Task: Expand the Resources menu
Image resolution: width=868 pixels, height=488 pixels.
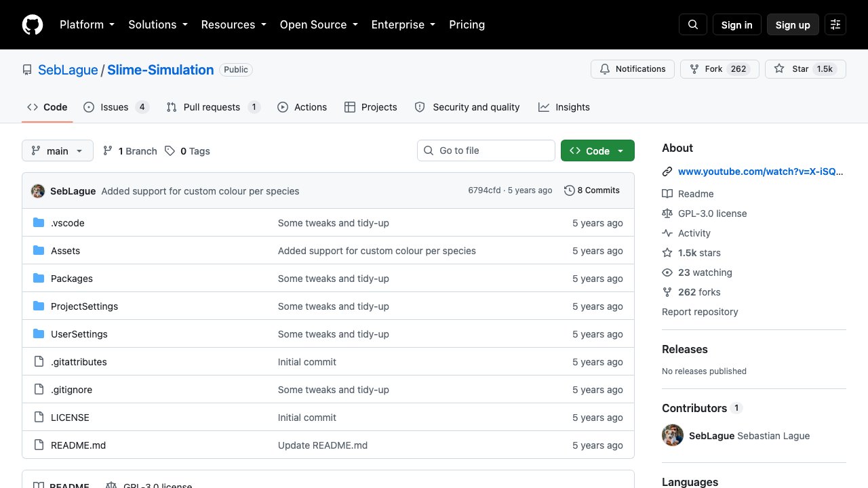Action: point(233,24)
